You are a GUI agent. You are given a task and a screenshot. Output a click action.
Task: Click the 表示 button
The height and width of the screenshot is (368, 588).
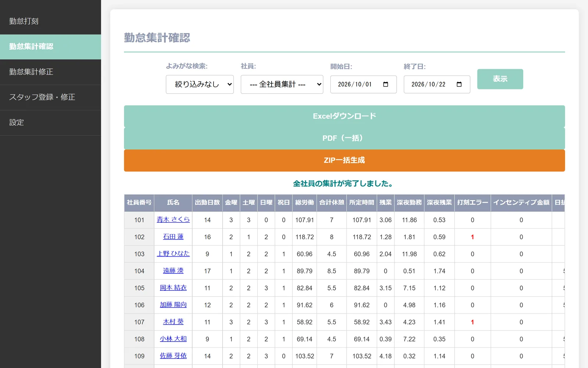click(500, 79)
